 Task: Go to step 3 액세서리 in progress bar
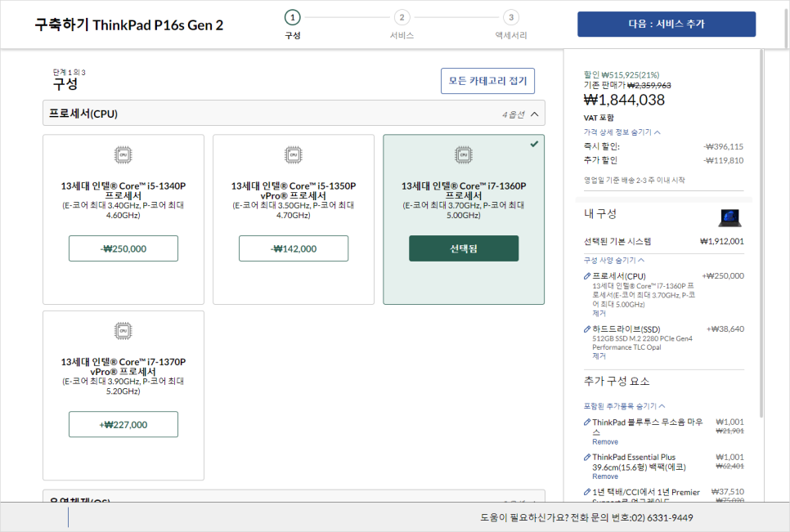point(511,25)
